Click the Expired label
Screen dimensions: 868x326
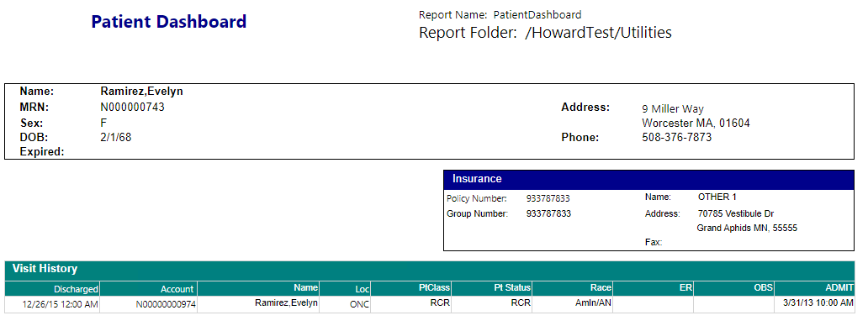42,151
